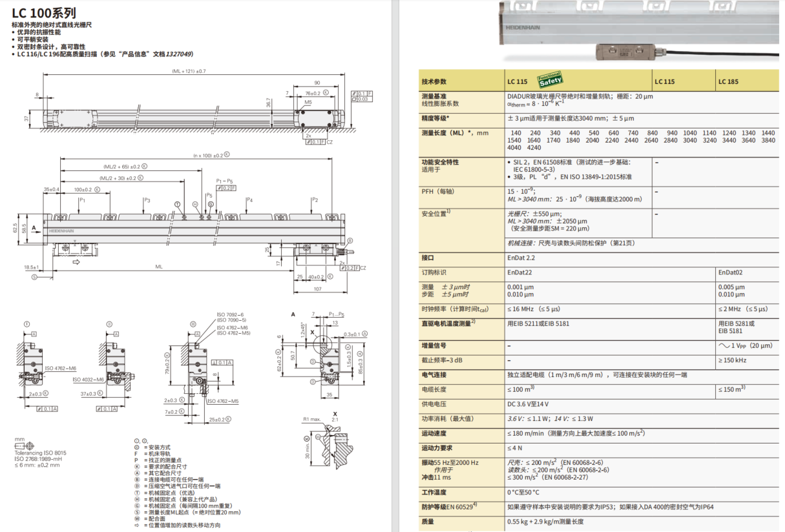The height and width of the screenshot is (532, 785).
Task: Click the row label "运动力要求"
Action: pos(437,447)
